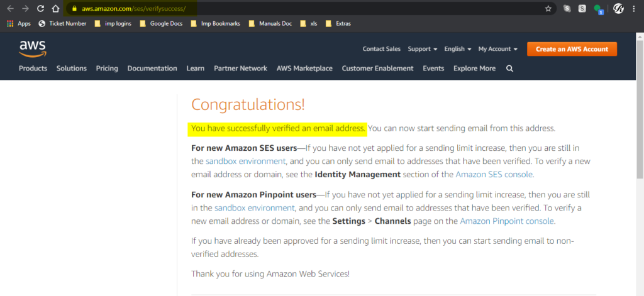The width and height of the screenshot is (644, 296).
Task: Open the Ticket Number bookmark
Action: click(62, 23)
